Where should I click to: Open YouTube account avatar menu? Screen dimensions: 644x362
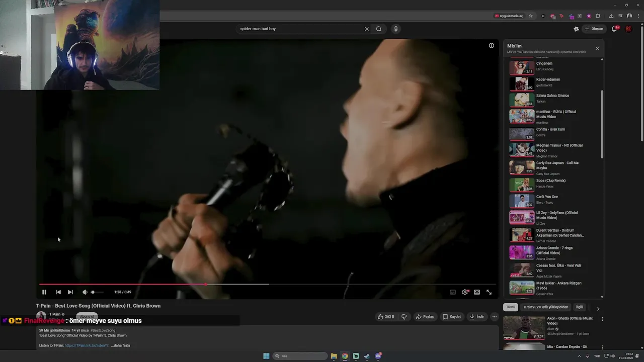click(628, 29)
